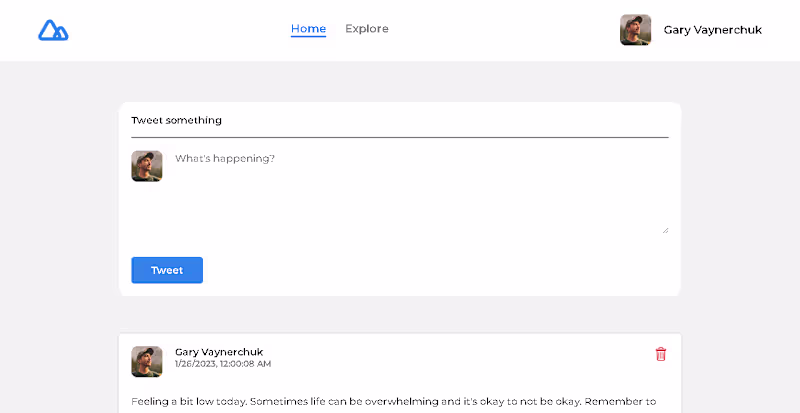Grab the textarea resize handle corner

pyautogui.click(x=665, y=230)
